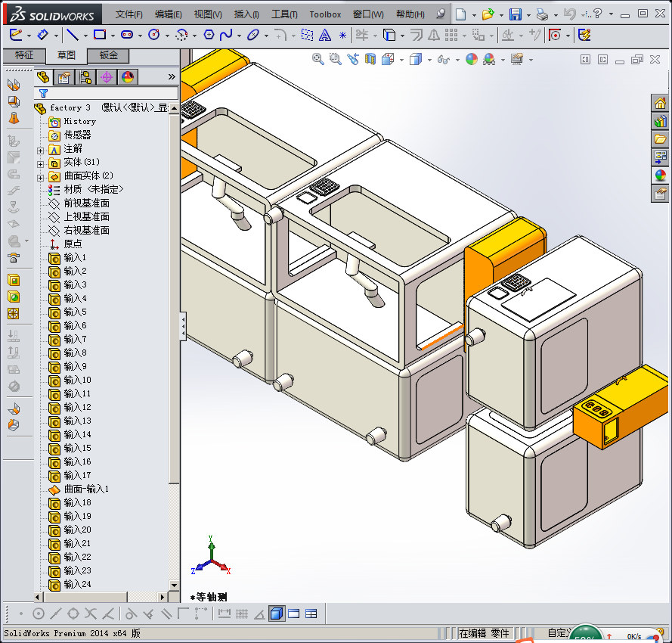The width and height of the screenshot is (672, 643).
Task: Toggle the Zoom to Area tool
Action: point(334,60)
